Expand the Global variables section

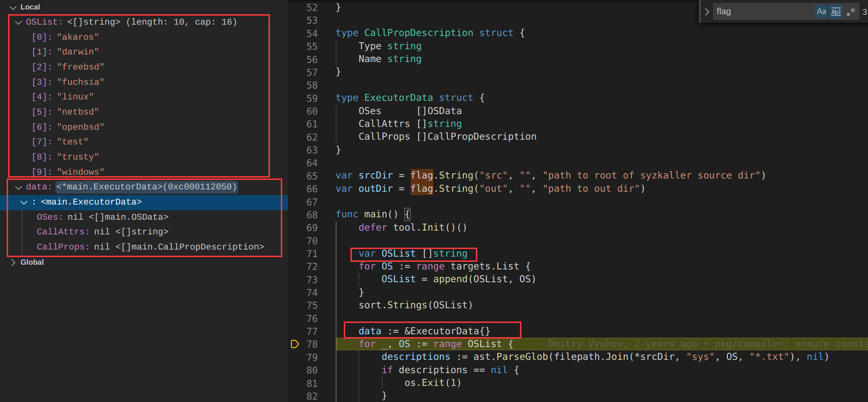point(13,262)
